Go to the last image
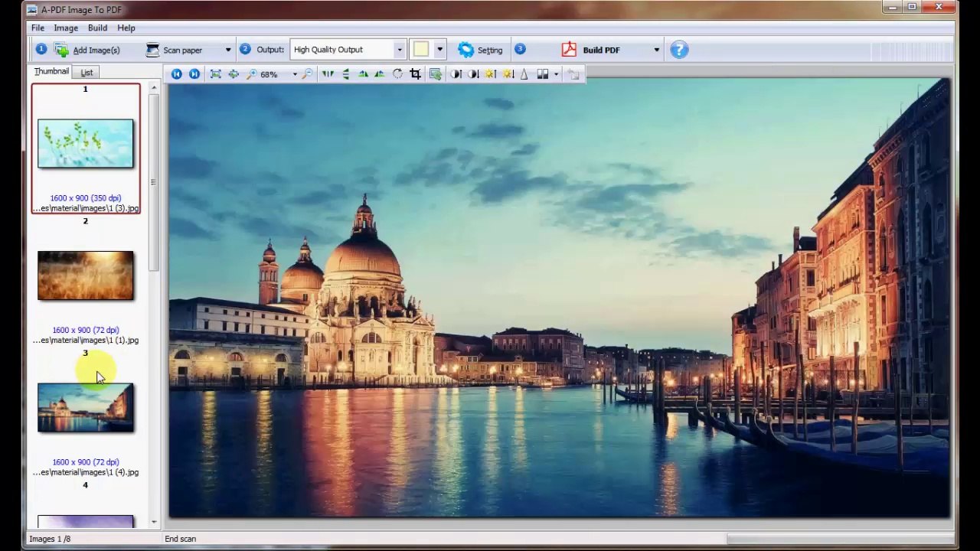Screen dimensions: 980x551 (194, 74)
